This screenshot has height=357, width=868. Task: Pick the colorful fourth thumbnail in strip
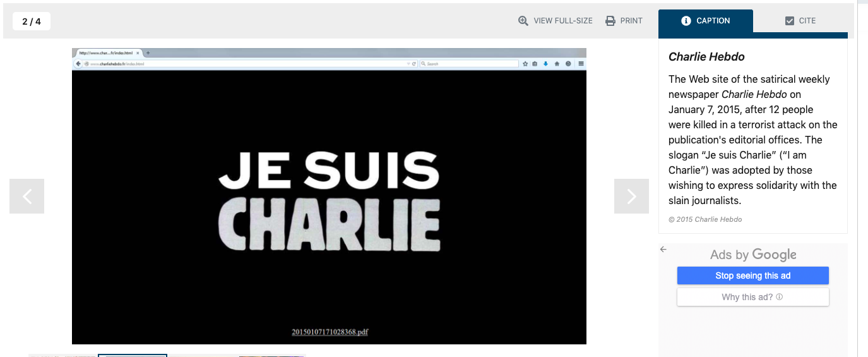(271, 355)
